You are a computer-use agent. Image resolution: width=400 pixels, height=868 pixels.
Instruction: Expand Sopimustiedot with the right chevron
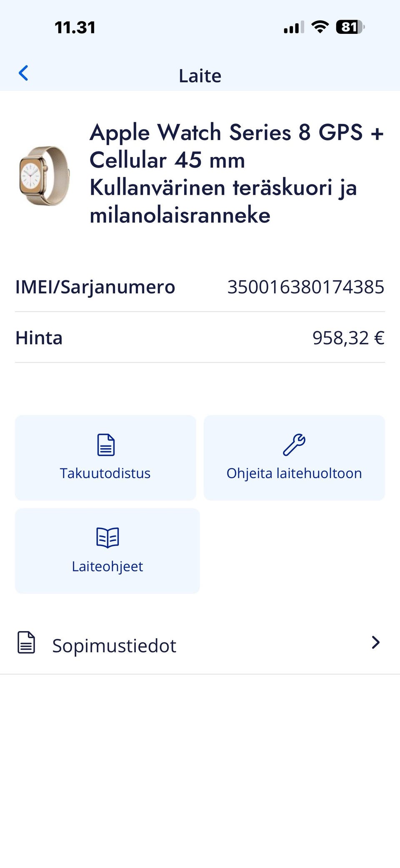click(375, 642)
